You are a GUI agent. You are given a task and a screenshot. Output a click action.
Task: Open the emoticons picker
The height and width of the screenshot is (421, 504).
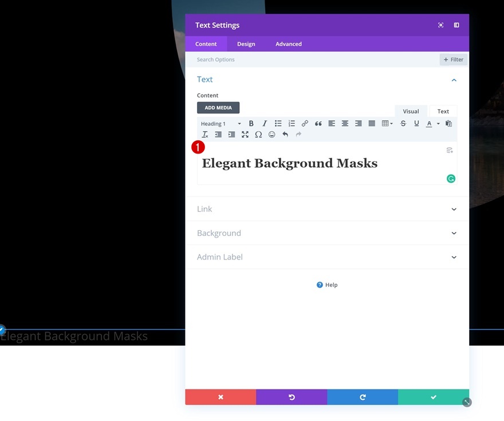[x=272, y=135]
